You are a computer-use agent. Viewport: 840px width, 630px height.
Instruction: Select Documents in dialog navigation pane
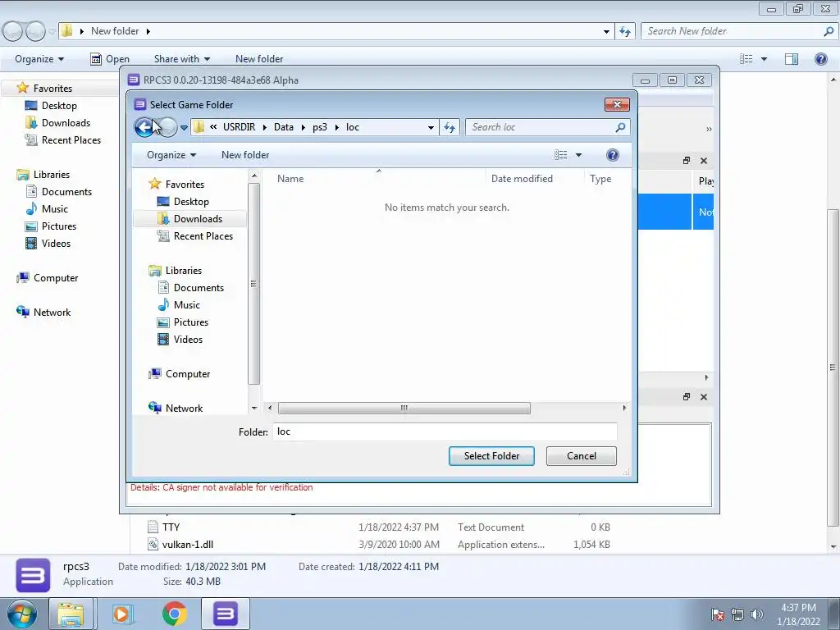[199, 288]
